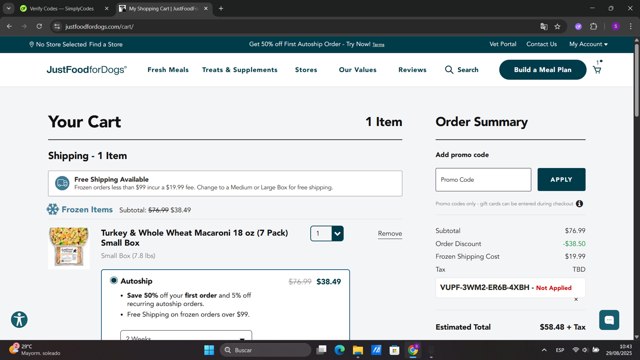Click the Find a Store link
Screen dimensions: 640x360
click(106, 44)
